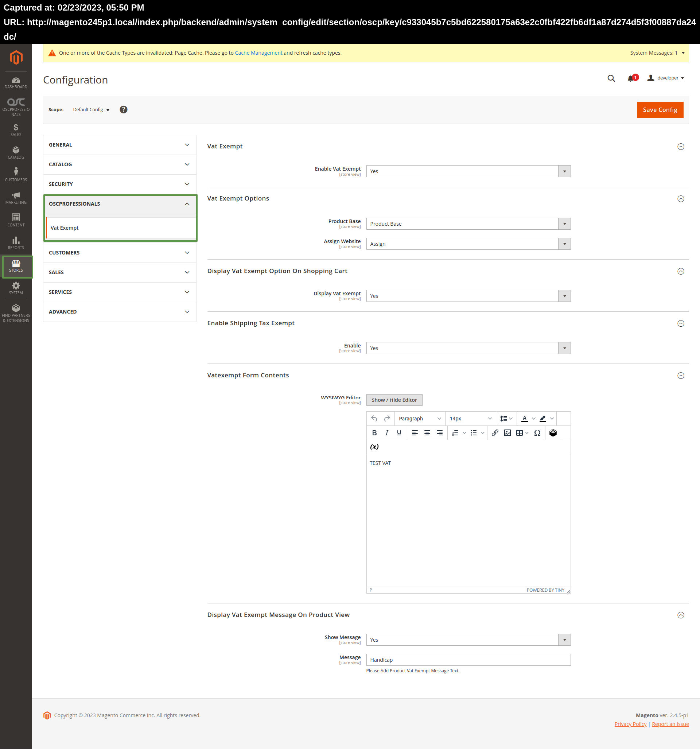Insert a special character in the editor
Screen dimensions: 700x750
tap(537, 433)
